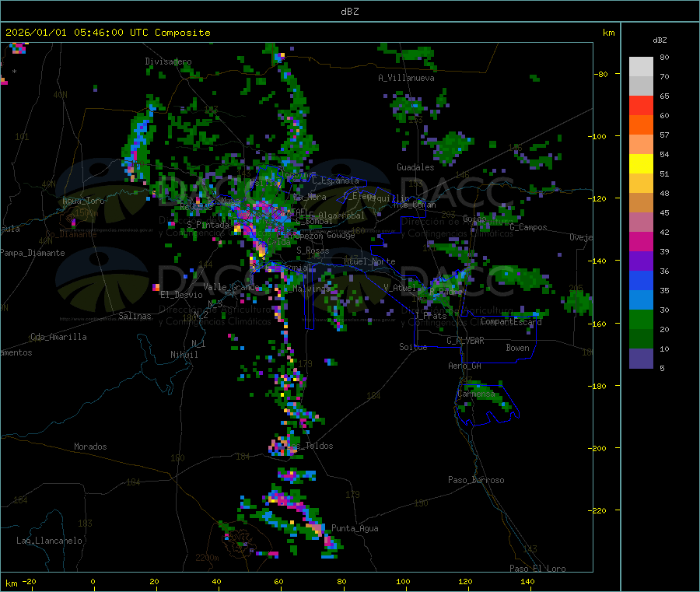Click the G_ALVEAR label
This screenshot has width=700, height=592.
465,341
